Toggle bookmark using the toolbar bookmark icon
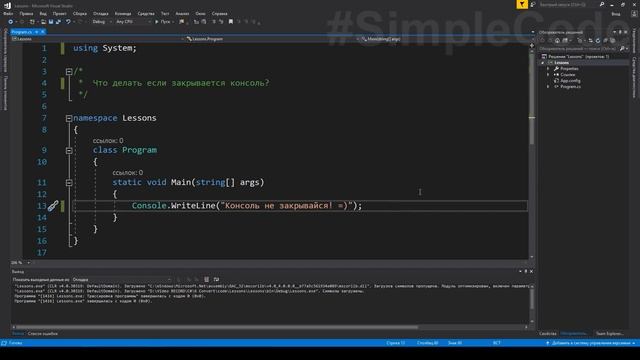This screenshot has width=640, height=360. (231, 22)
